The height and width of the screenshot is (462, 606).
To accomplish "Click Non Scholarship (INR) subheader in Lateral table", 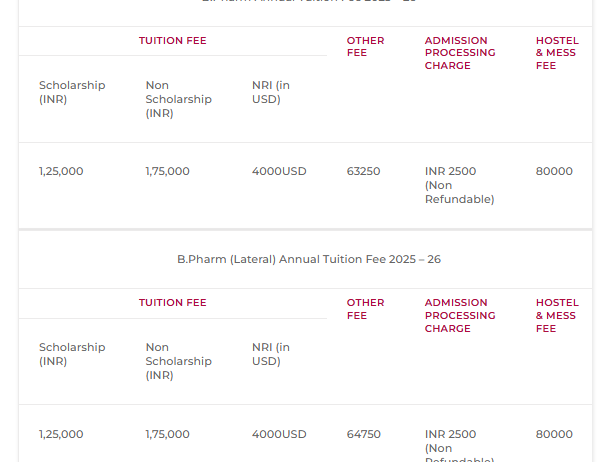I will (x=178, y=361).
